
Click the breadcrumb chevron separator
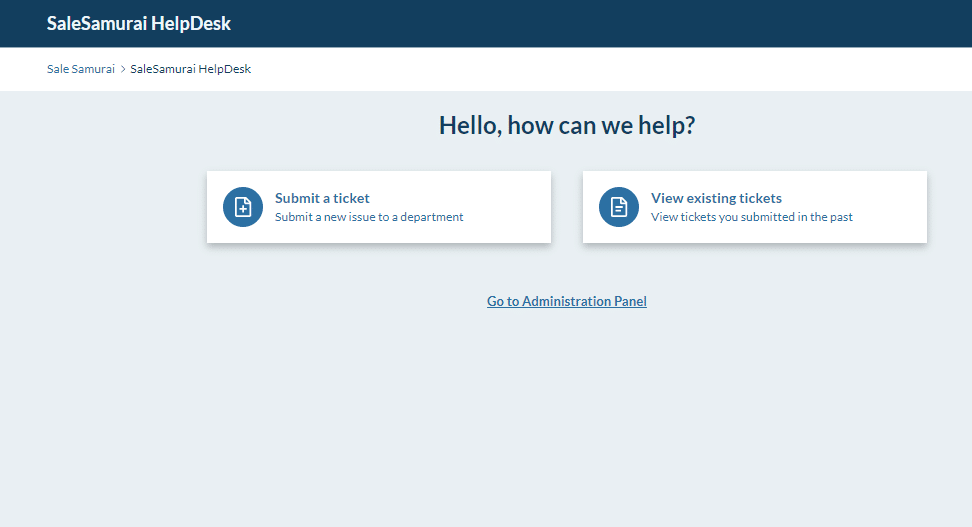coord(123,69)
